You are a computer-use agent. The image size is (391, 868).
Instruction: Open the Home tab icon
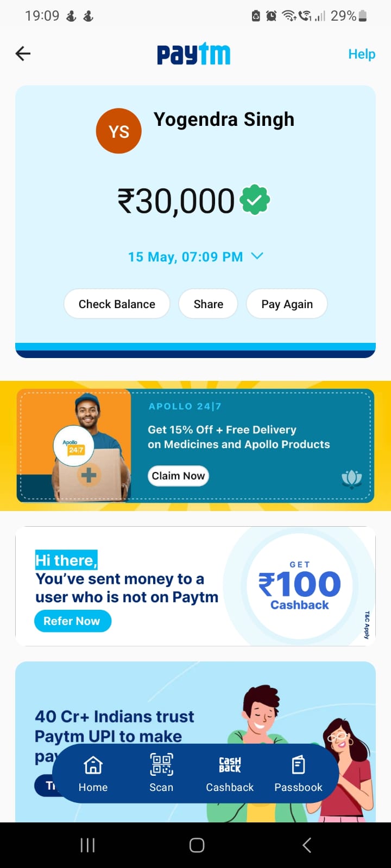(x=93, y=765)
